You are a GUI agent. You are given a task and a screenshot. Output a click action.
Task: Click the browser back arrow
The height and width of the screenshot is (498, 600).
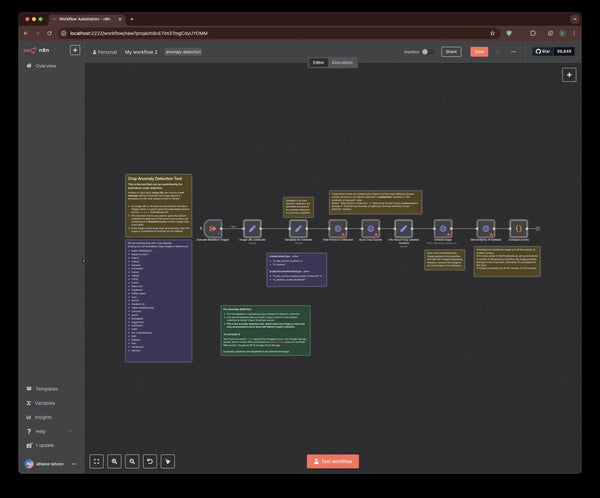tap(26, 33)
